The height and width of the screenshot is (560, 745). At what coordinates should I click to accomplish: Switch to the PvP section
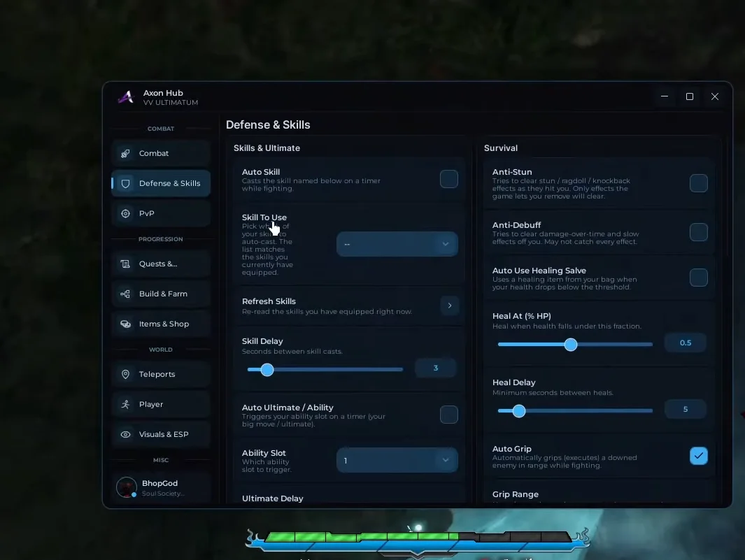click(161, 213)
